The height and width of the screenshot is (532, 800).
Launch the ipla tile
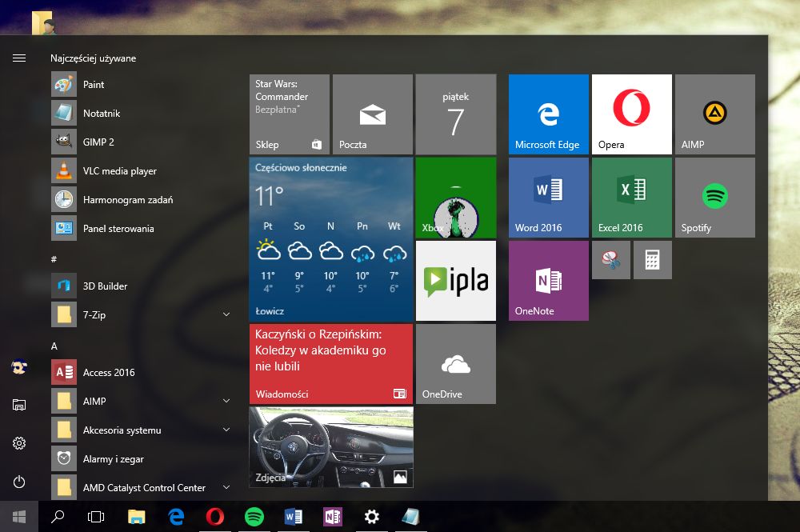[x=456, y=281]
